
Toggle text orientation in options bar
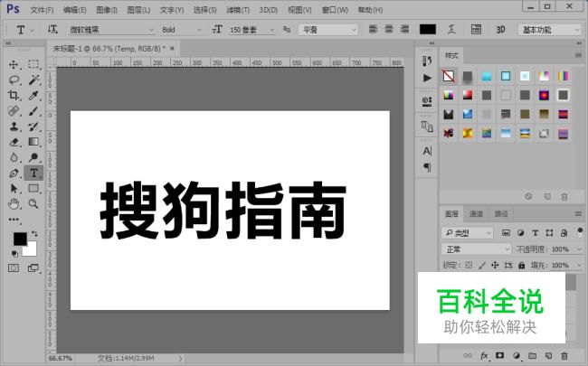pos(52,29)
